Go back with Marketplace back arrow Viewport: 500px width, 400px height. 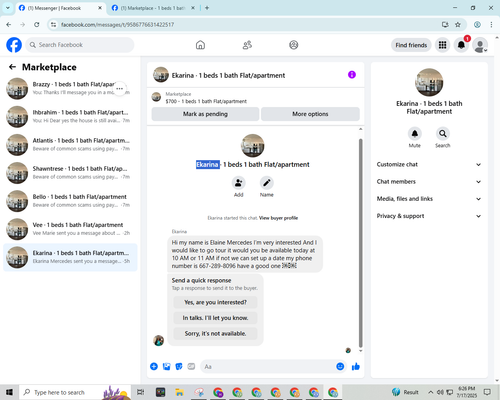pos(12,67)
